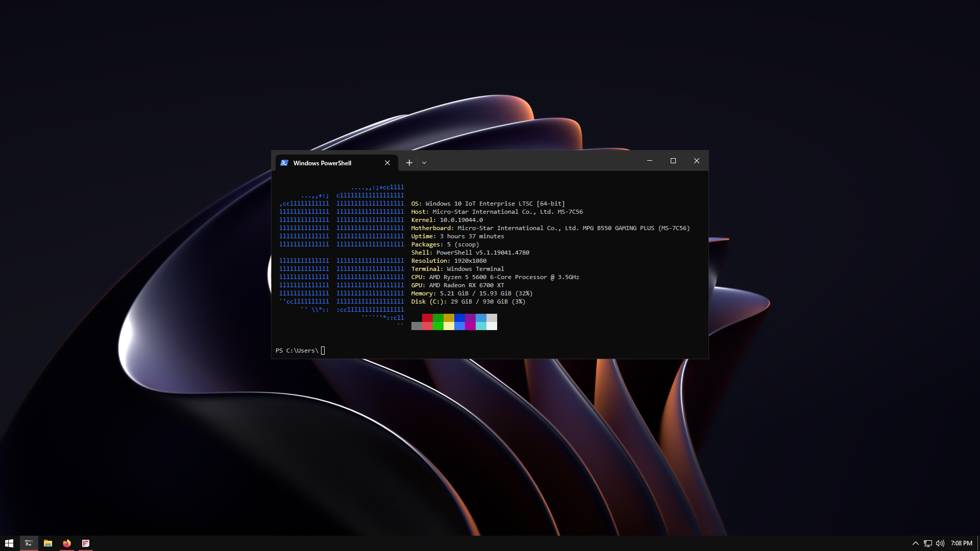Image resolution: width=980 pixels, height=551 pixels.
Task: Click the 'Resolution: 1920x1080' line
Action: 449,261
